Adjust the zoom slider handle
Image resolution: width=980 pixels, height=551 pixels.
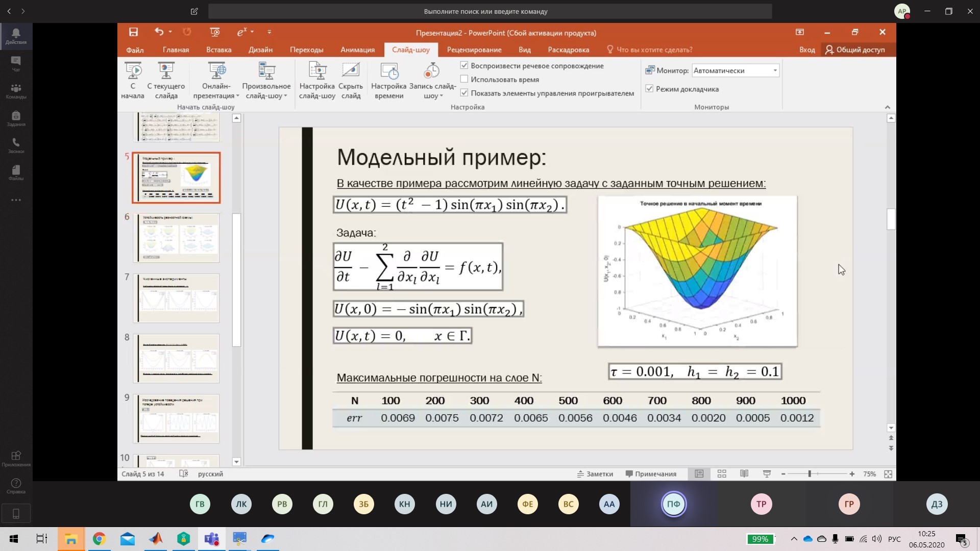(810, 474)
